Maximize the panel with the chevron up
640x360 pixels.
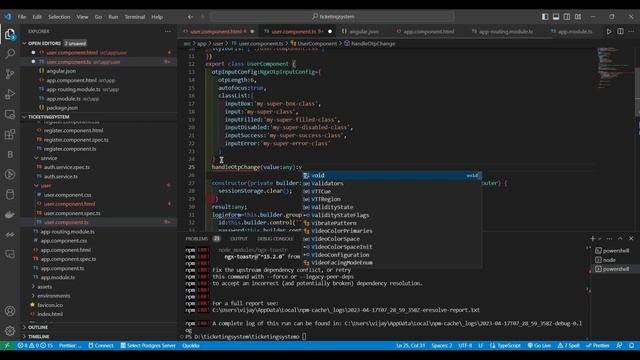coord(620,239)
